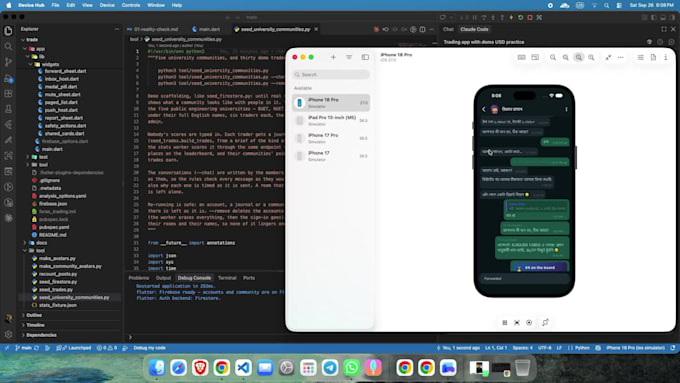Open the Controls menu in the menu bar
This screenshot has height=383, width=680.
pos(131,5)
